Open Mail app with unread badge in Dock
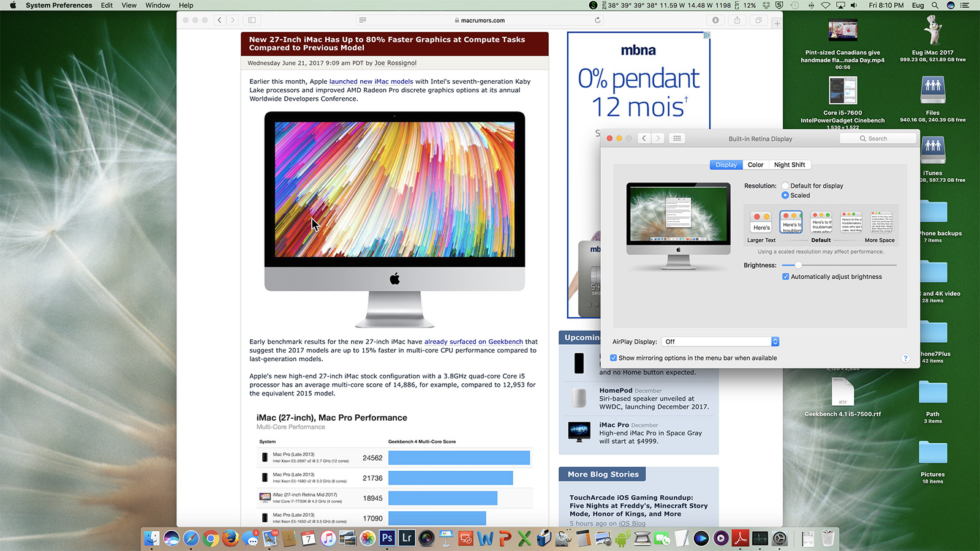 coord(269,538)
